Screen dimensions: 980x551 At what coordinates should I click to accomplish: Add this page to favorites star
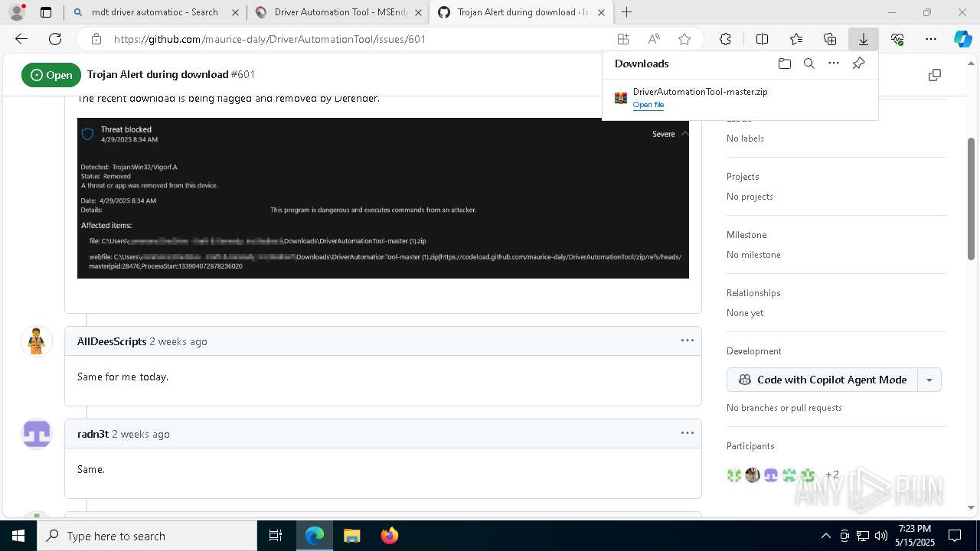pos(684,39)
